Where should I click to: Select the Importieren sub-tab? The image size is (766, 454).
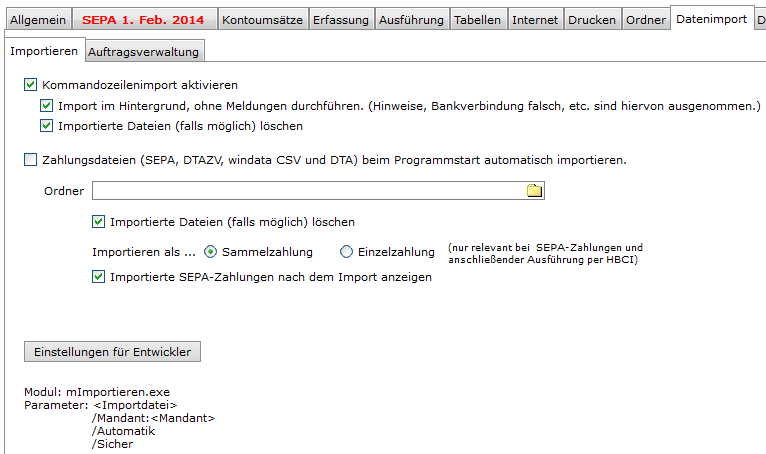tap(44, 51)
